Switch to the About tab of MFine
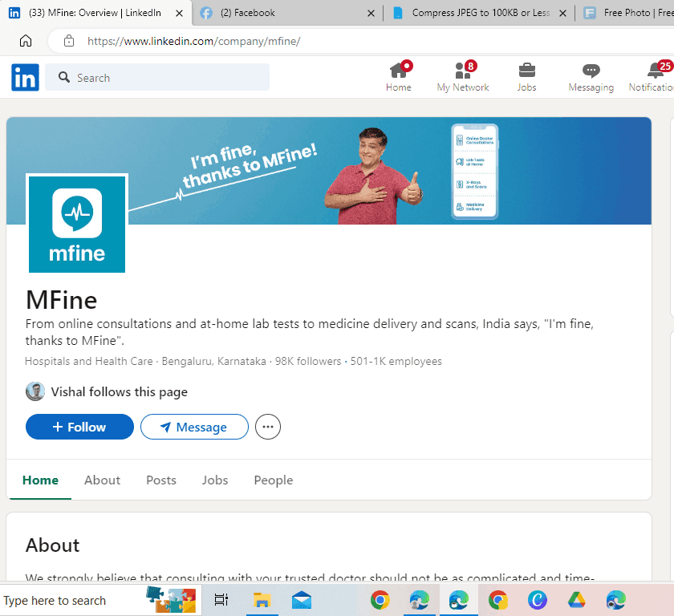Screen dimensions: 674x616 [x=102, y=480]
